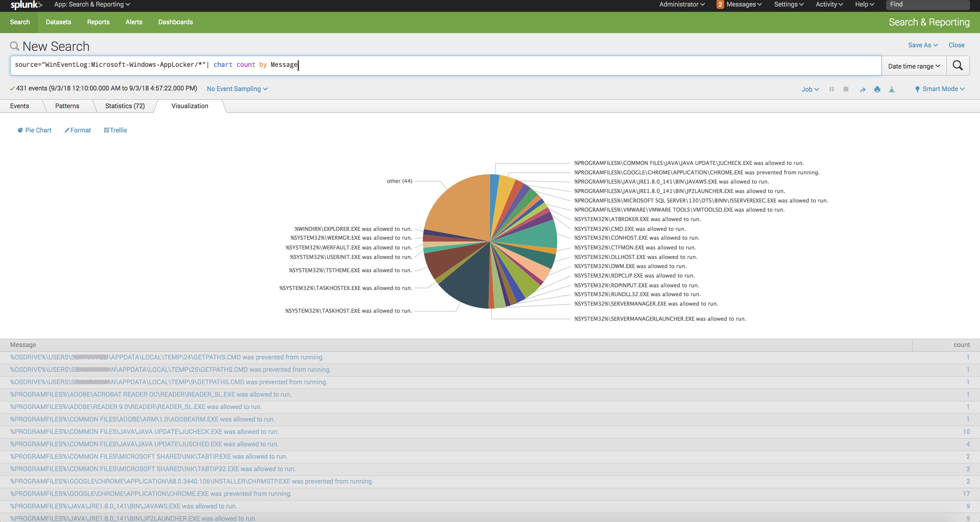Open the Format options via paintbrush icon
The image size is (980, 522).
pos(78,130)
